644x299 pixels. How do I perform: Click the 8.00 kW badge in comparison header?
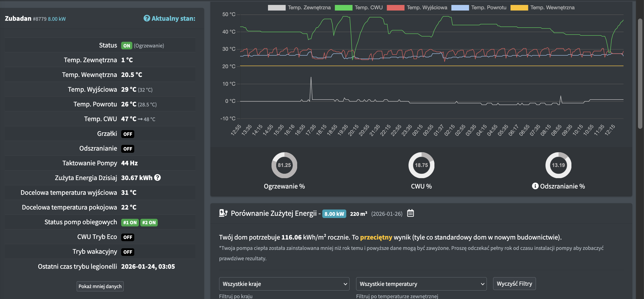(334, 214)
